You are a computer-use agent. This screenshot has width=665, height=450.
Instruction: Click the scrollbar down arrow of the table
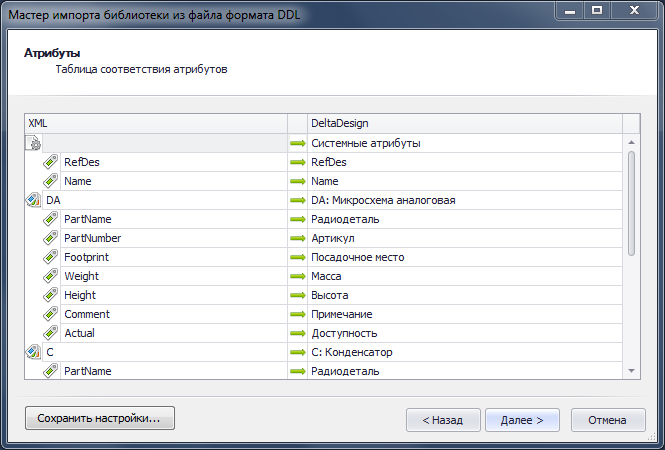coord(631,371)
